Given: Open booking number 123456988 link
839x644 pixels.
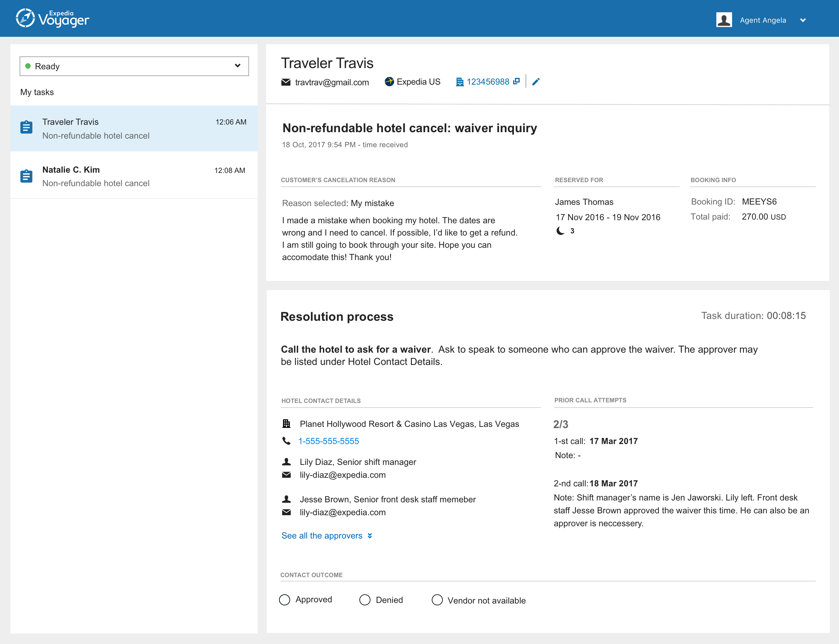Looking at the screenshot, I should [488, 82].
